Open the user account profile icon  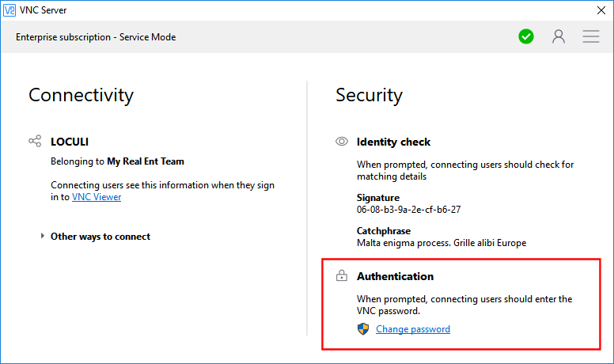tap(559, 37)
